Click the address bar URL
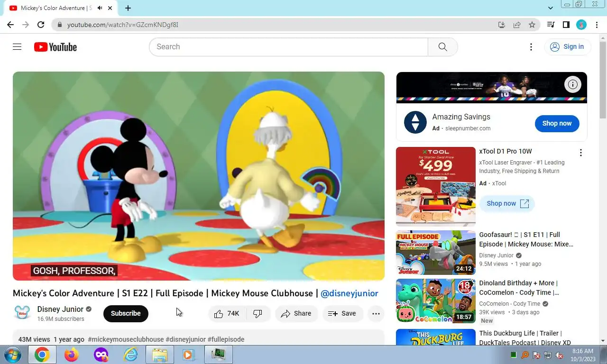607x364 pixels. pyautogui.click(x=123, y=25)
